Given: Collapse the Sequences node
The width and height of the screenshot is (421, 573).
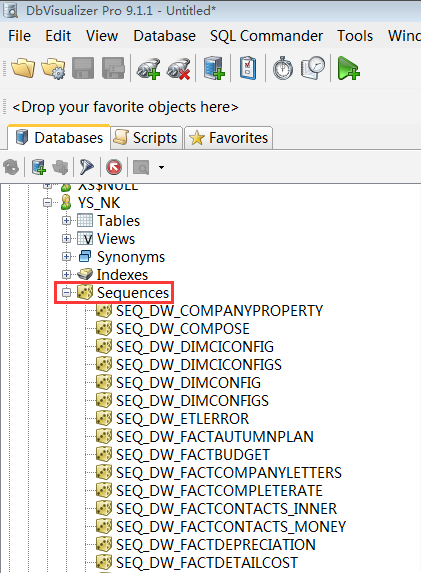Looking at the screenshot, I should pyautogui.click(x=66, y=293).
